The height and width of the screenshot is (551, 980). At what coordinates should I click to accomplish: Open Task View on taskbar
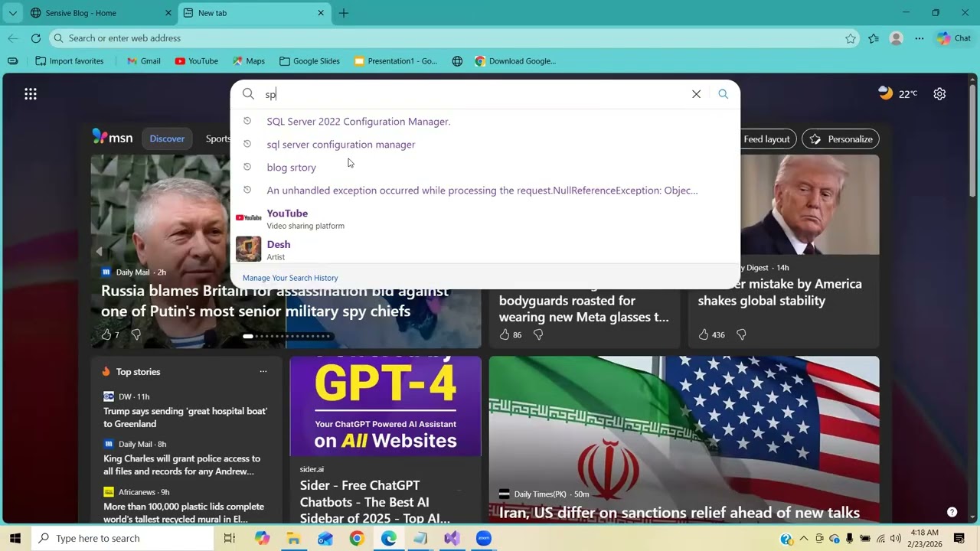(x=229, y=538)
